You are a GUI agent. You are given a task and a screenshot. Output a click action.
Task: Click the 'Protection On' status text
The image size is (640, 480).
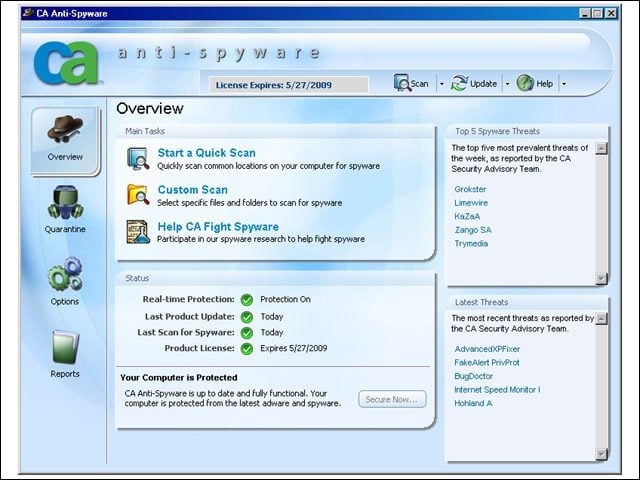(x=285, y=299)
